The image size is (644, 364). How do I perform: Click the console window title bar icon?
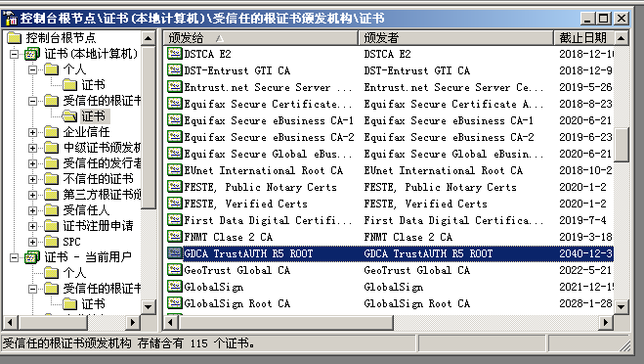coord(10,19)
